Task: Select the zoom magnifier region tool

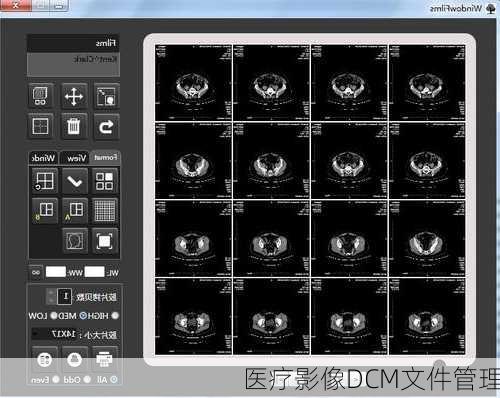Action: (x=106, y=96)
